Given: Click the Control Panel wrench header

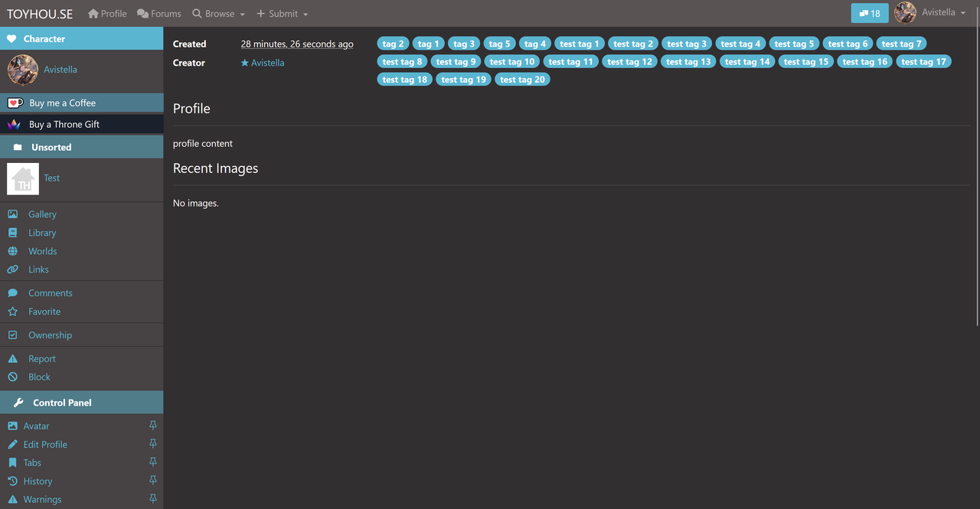Looking at the screenshot, I should (82, 403).
